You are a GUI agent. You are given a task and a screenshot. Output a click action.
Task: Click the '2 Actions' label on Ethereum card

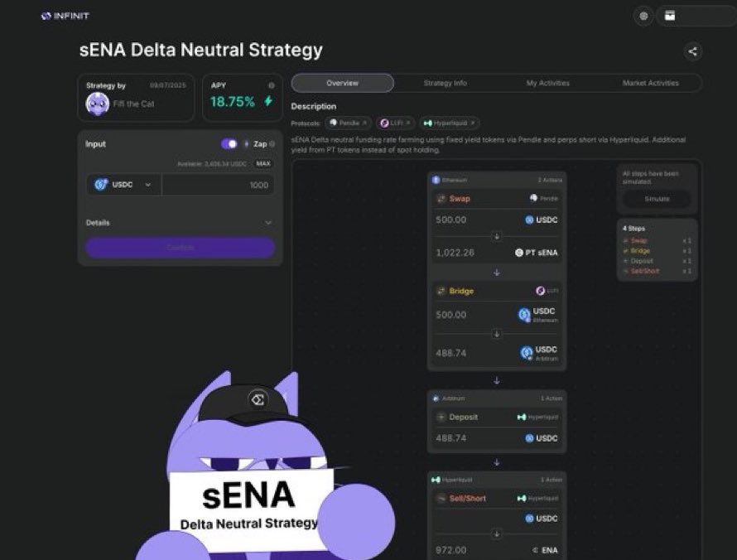(550, 180)
